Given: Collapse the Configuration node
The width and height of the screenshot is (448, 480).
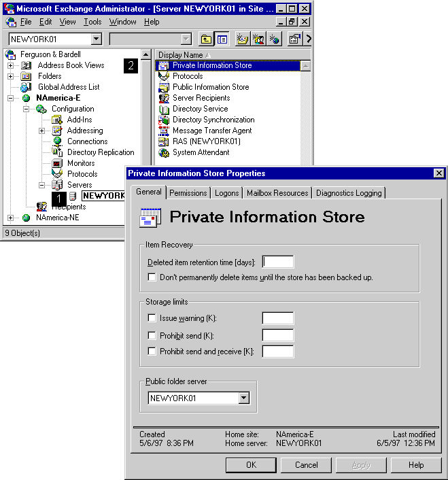Looking at the screenshot, I should click(x=26, y=109).
